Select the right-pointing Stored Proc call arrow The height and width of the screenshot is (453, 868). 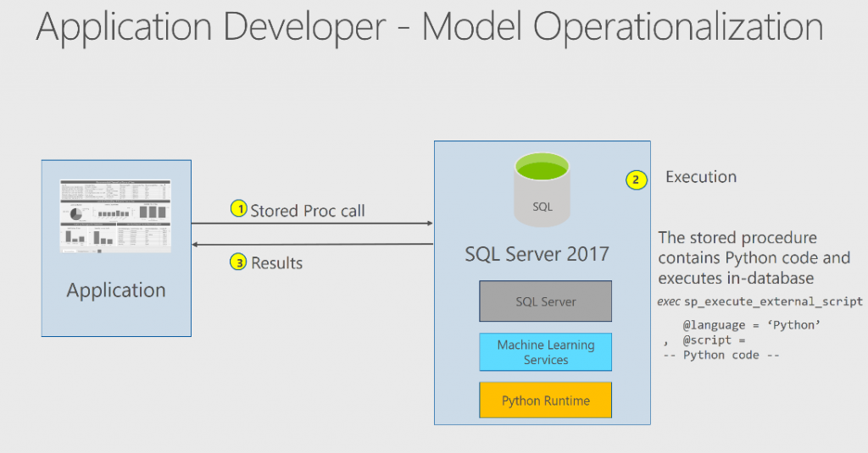point(312,224)
